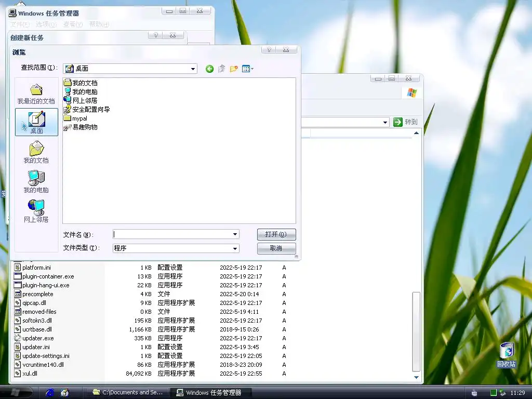Close the 浏览 dialog
The image size is (532, 399).
click(286, 49)
